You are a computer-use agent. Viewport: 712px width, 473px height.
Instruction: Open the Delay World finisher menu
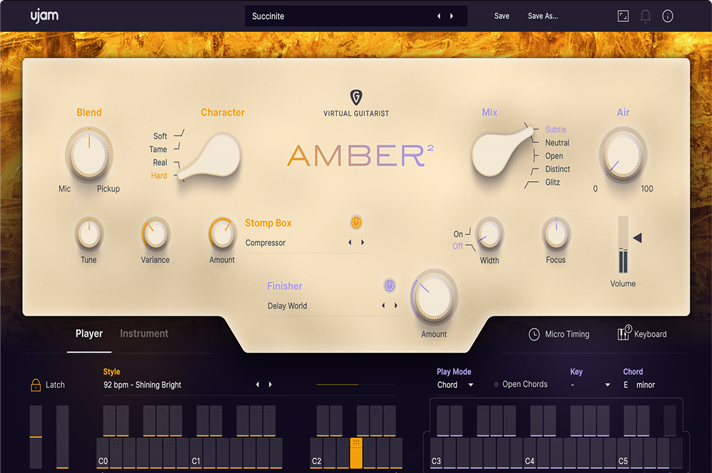(x=287, y=306)
